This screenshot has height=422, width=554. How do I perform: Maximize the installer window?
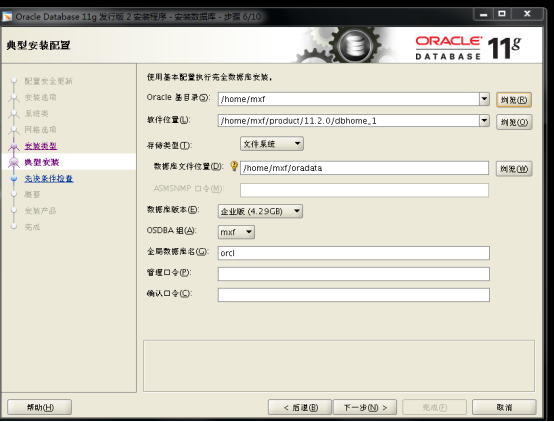tap(502, 14)
